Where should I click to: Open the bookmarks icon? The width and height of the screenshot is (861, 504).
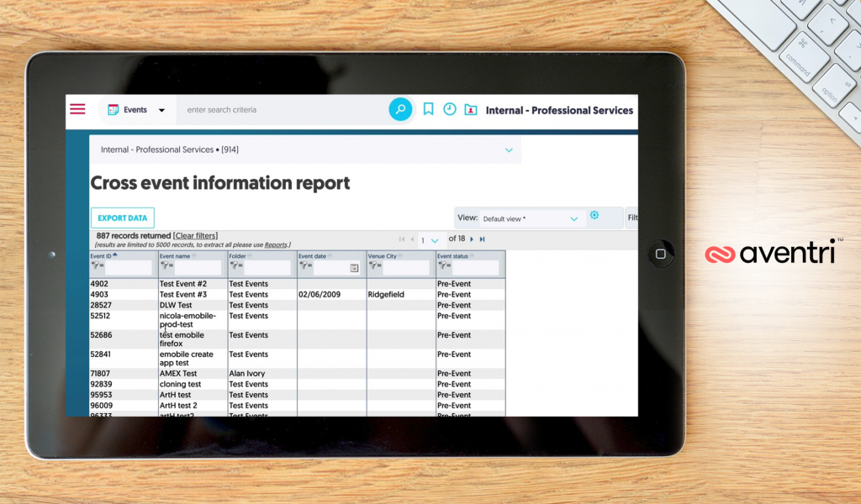pyautogui.click(x=428, y=109)
